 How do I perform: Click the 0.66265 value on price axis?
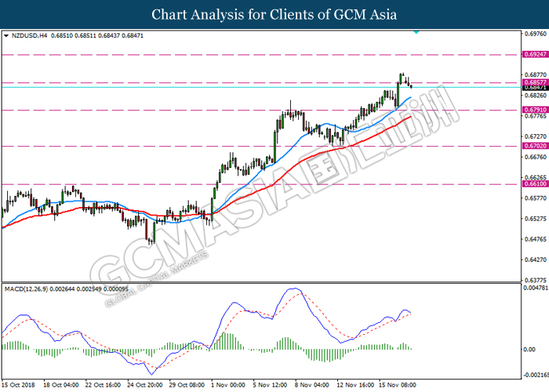[x=536, y=177]
